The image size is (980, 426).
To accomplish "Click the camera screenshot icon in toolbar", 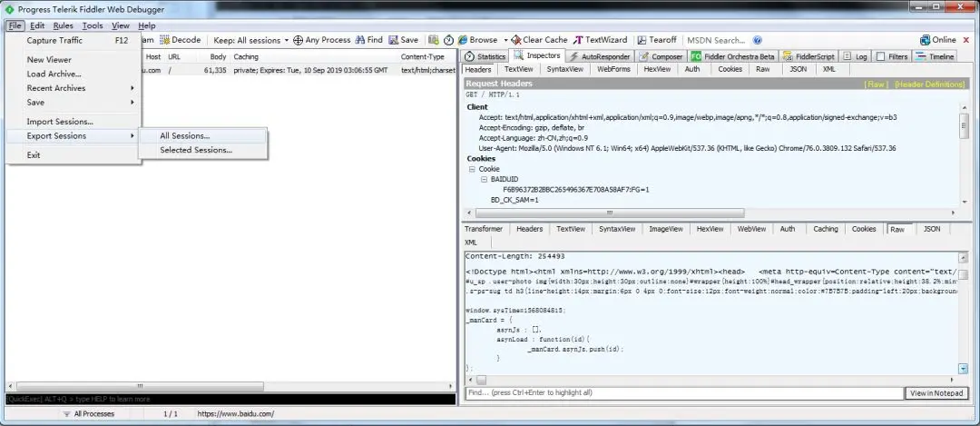I will (433, 40).
